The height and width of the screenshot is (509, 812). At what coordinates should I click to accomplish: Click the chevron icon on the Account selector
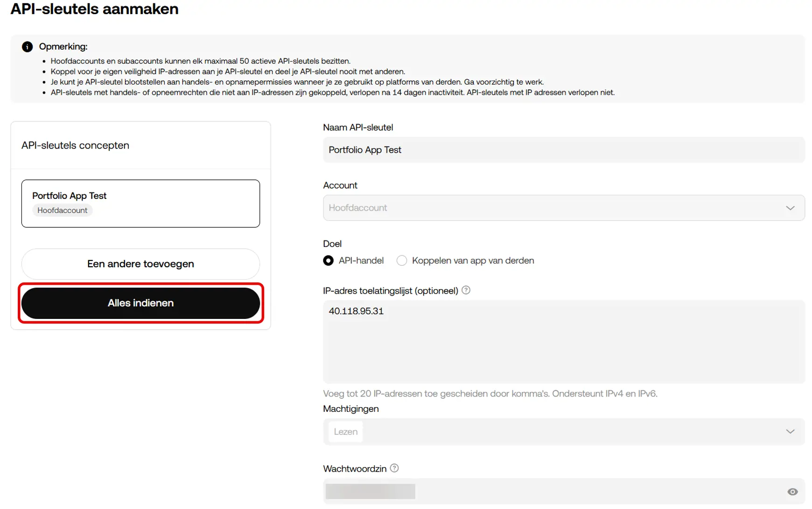pos(791,208)
